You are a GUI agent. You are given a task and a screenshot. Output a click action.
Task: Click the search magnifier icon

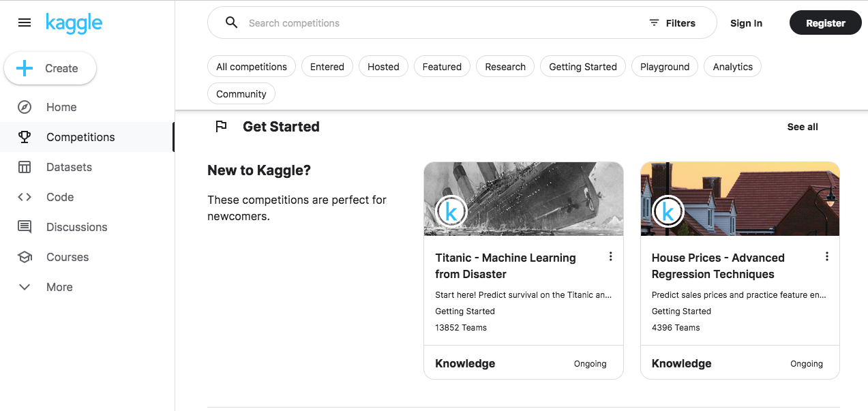(x=232, y=22)
